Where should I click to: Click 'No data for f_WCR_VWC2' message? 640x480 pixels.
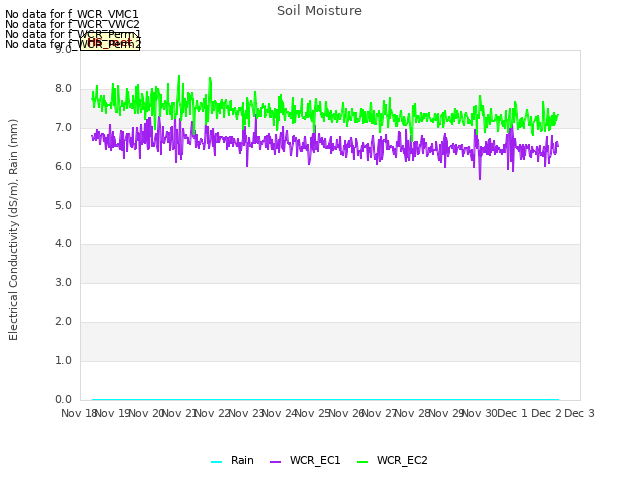72,24
